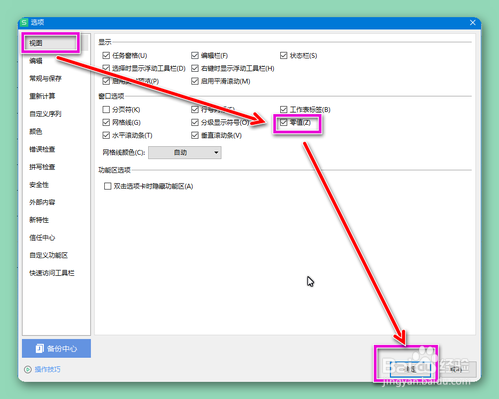Toggle 右键时显示浮动工具栏(H) checkbox
Image resolution: width=499 pixels, height=399 pixels.
coord(195,68)
